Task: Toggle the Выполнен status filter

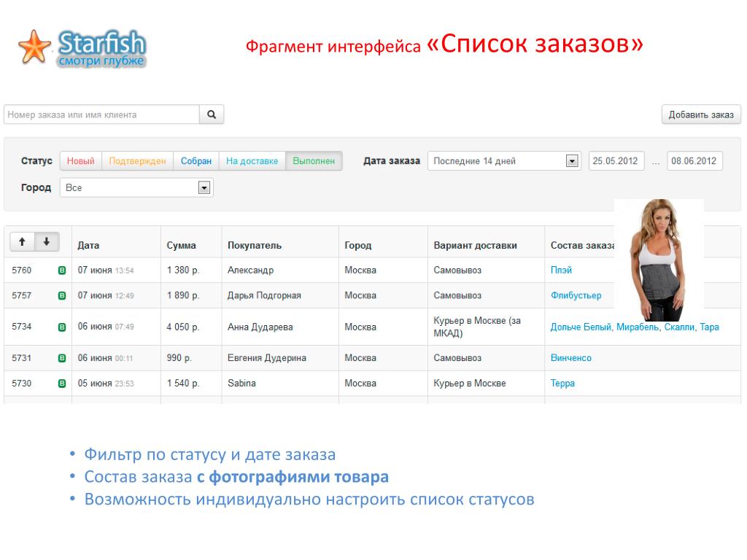Action: tap(314, 161)
